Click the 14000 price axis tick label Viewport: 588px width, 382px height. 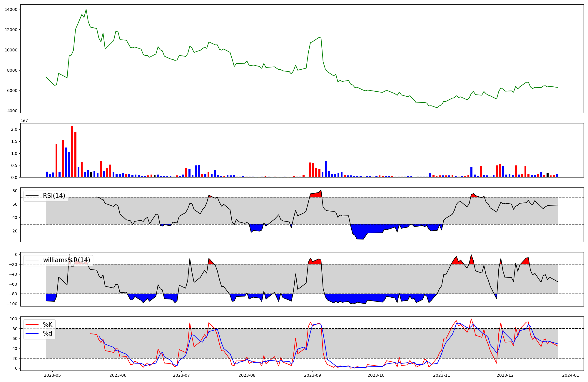(11, 9)
